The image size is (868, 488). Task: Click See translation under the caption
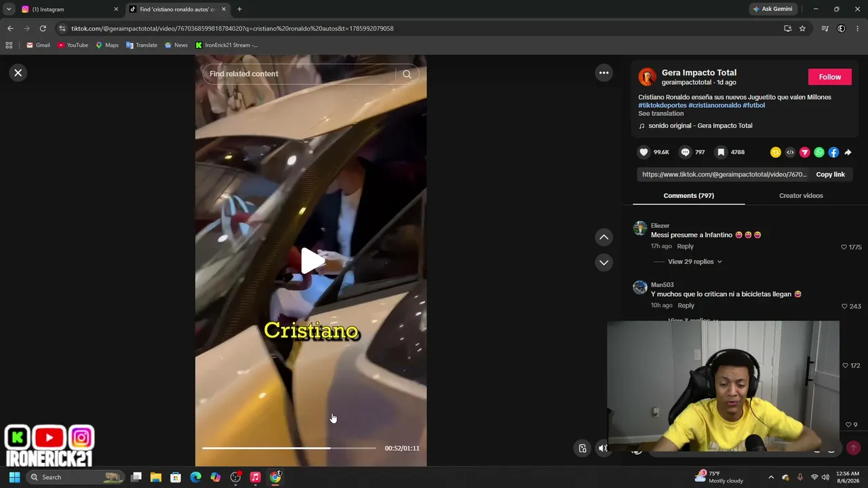click(x=660, y=113)
